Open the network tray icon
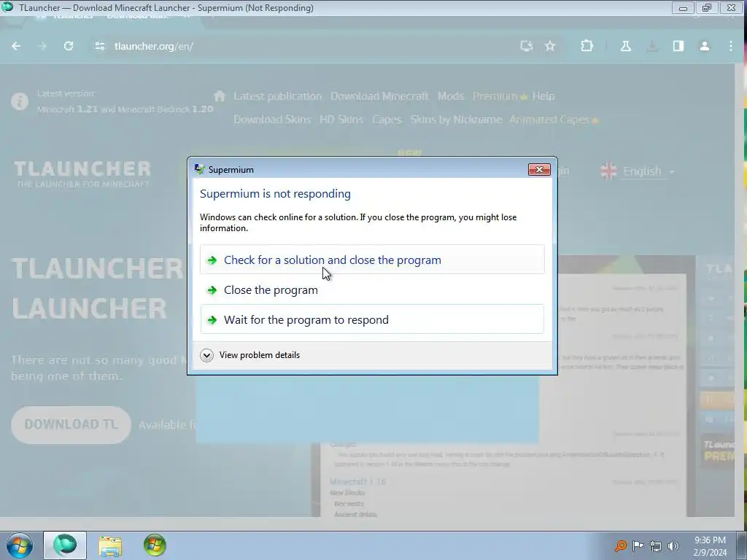Image resolution: width=747 pixels, height=560 pixels. [x=656, y=545]
